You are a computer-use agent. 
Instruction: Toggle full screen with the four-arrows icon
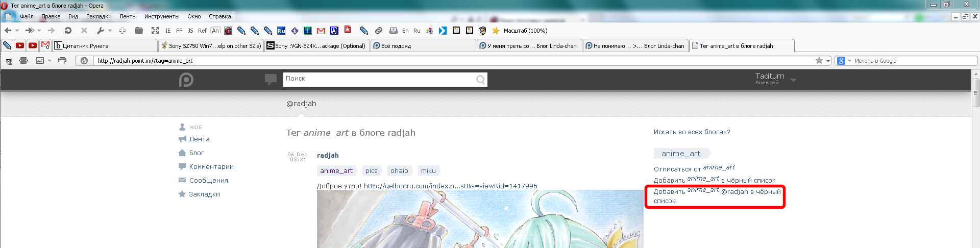155,31
